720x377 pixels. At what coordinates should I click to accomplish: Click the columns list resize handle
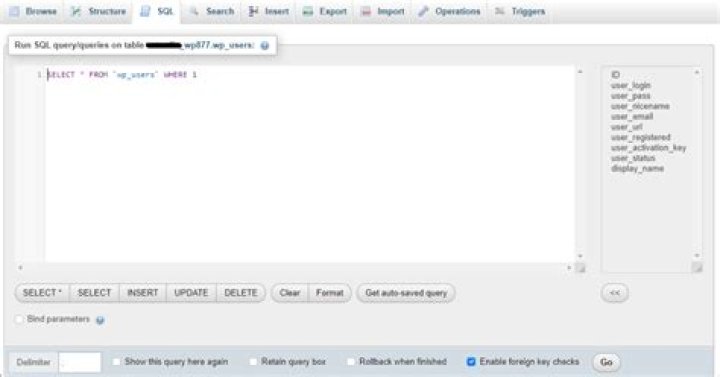pos(697,268)
